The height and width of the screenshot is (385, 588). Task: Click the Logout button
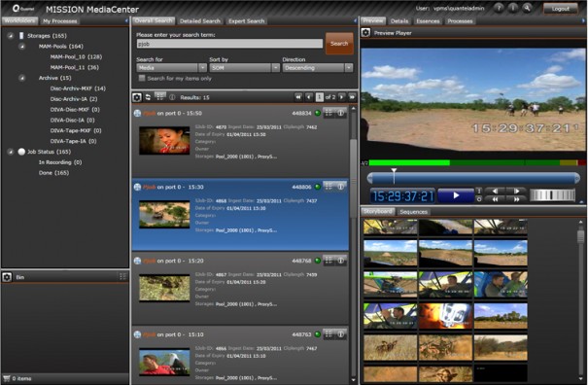click(561, 8)
